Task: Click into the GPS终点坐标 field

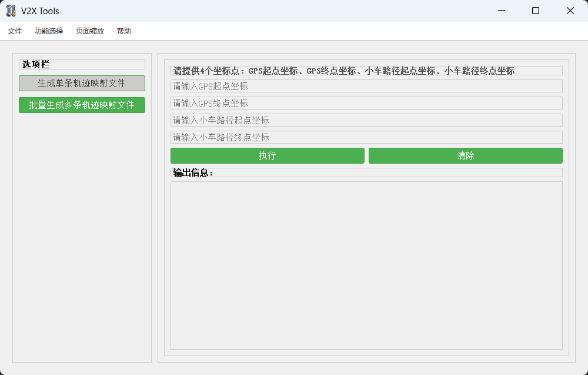Action: pos(366,104)
